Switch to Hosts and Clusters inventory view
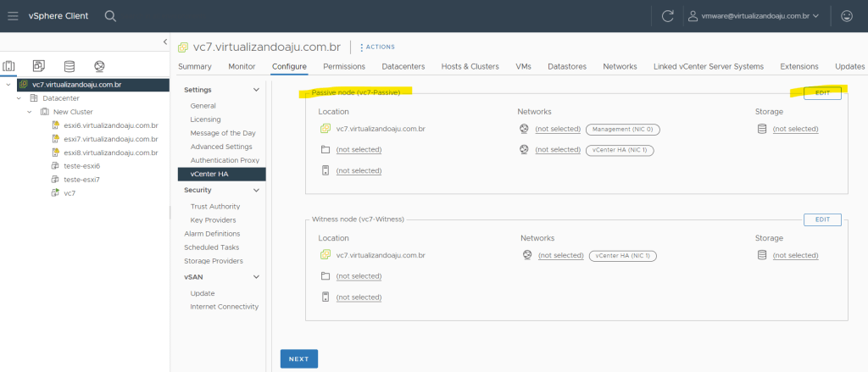This screenshot has height=372, width=868. click(9, 66)
